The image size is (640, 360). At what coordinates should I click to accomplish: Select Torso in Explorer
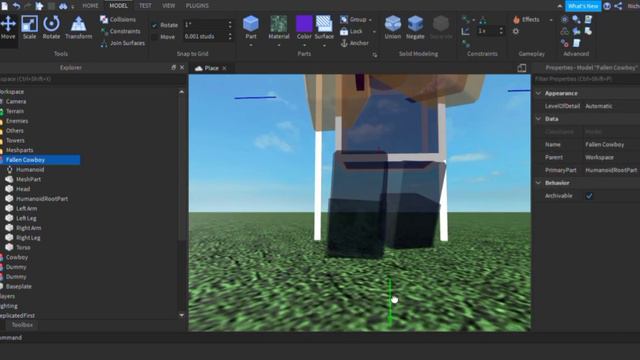(23, 247)
